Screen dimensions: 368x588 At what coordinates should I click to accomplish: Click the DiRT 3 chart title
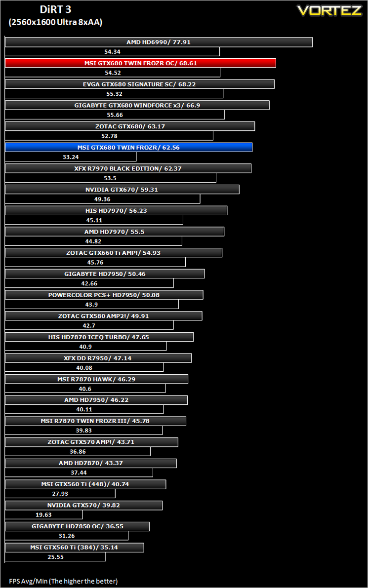pos(55,9)
